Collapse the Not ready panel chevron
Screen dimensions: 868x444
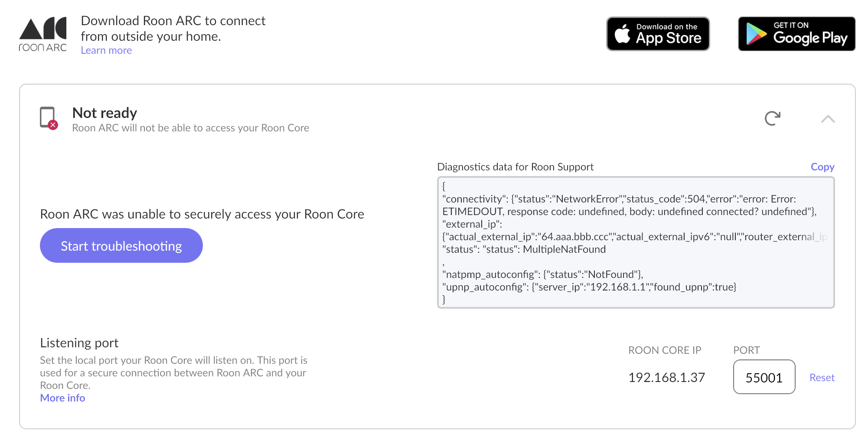pyautogui.click(x=828, y=119)
